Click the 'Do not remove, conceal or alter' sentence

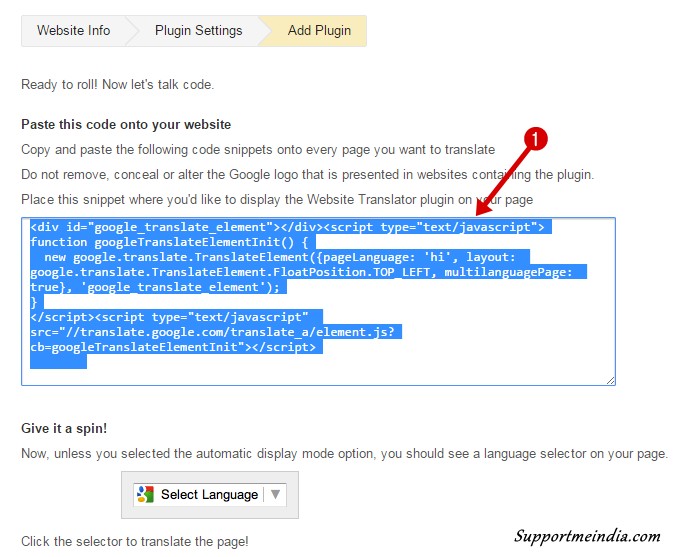pyautogui.click(x=307, y=175)
